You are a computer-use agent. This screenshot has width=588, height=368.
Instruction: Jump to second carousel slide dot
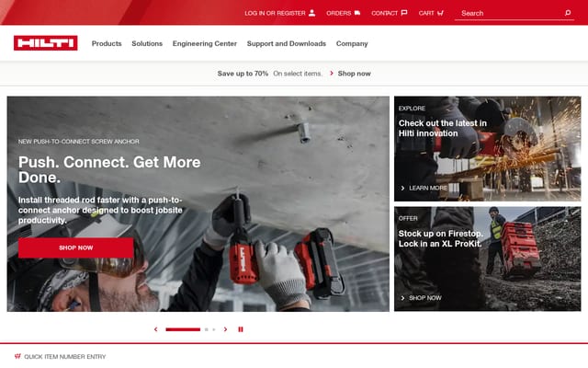tap(206, 329)
